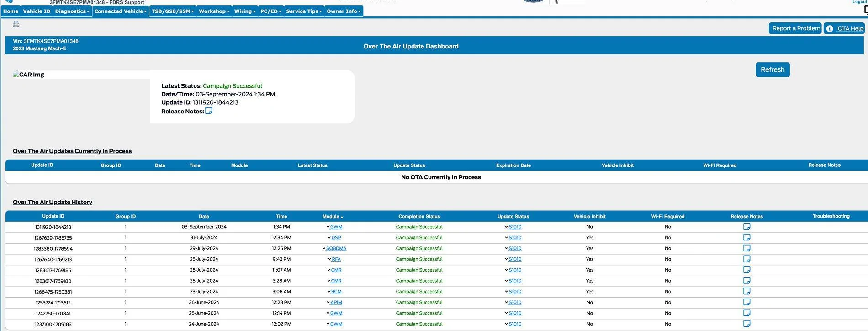Image resolution: width=868 pixels, height=331 pixels.
Task: Open the Workshop dropdown menu
Action: point(214,11)
